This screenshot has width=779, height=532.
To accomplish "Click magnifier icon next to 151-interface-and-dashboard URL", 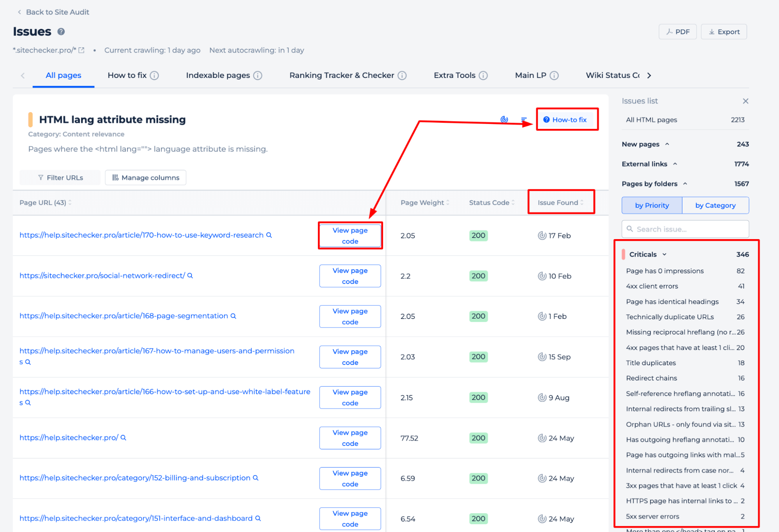I will tap(258, 518).
